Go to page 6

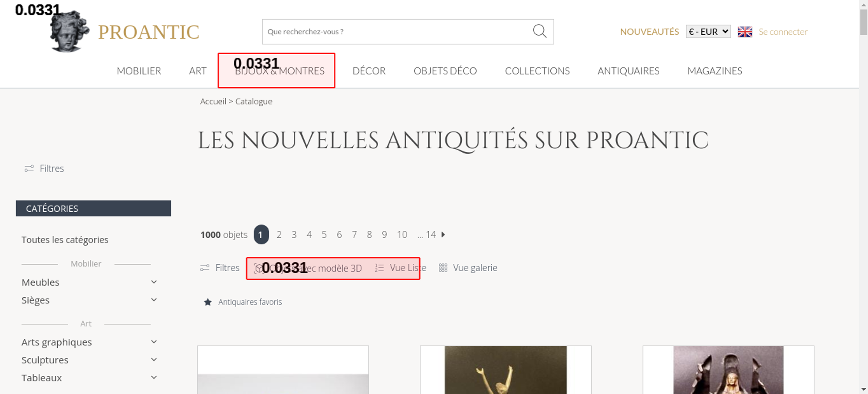[x=339, y=235]
